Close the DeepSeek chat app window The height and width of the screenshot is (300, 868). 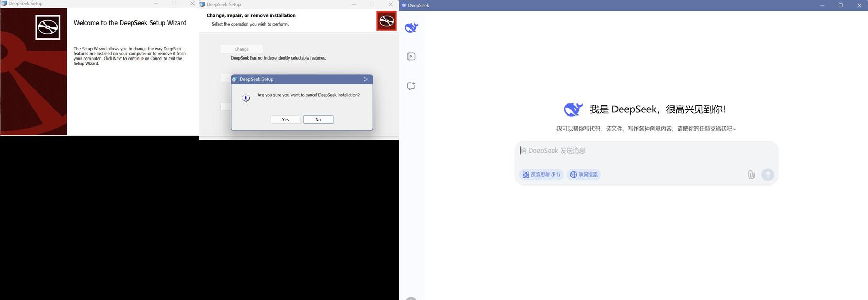pyautogui.click(x=859, y=5)
